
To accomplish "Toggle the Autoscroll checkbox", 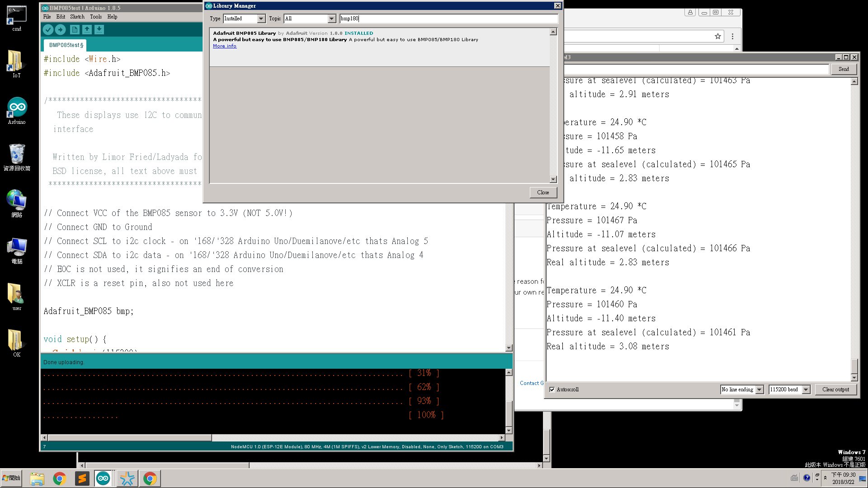I will (552, 389).
